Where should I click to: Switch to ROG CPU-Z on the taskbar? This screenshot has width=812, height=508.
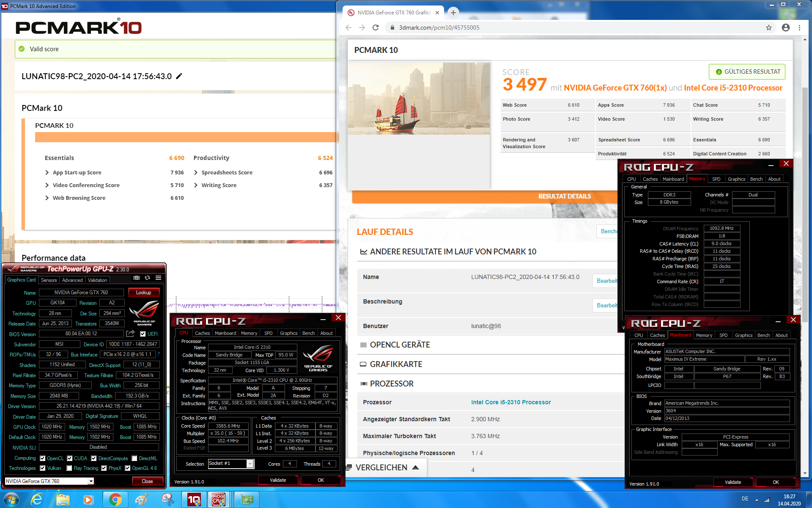(x=219, y=500)
